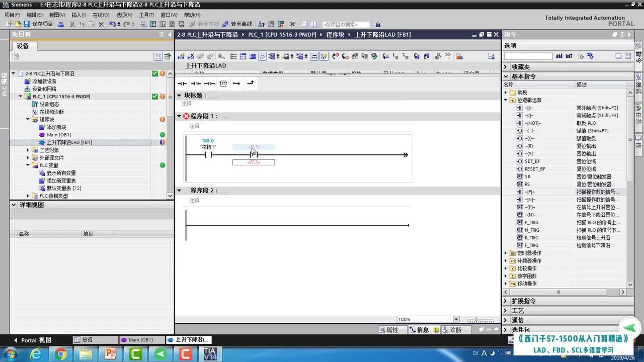The width and height of the screenshot is (644, 362).
Task: Click the cut scissors icon
Action: click(x=72, y=24)
